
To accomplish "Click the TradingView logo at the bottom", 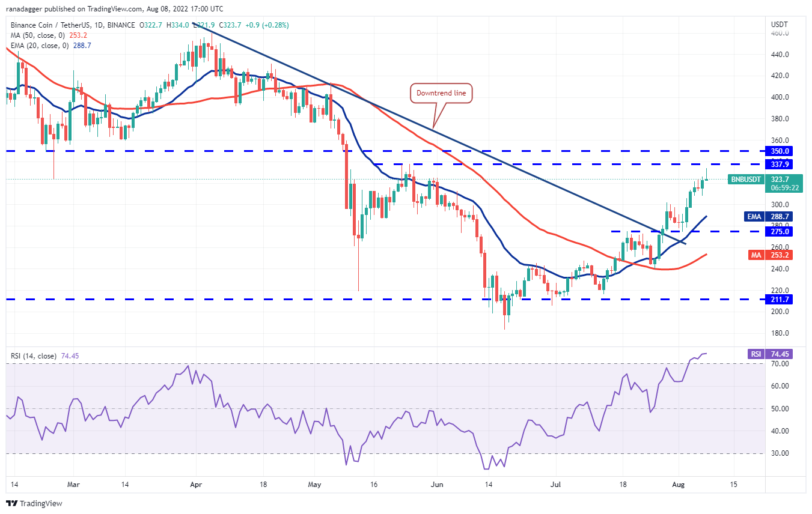I will pos(34,503).
